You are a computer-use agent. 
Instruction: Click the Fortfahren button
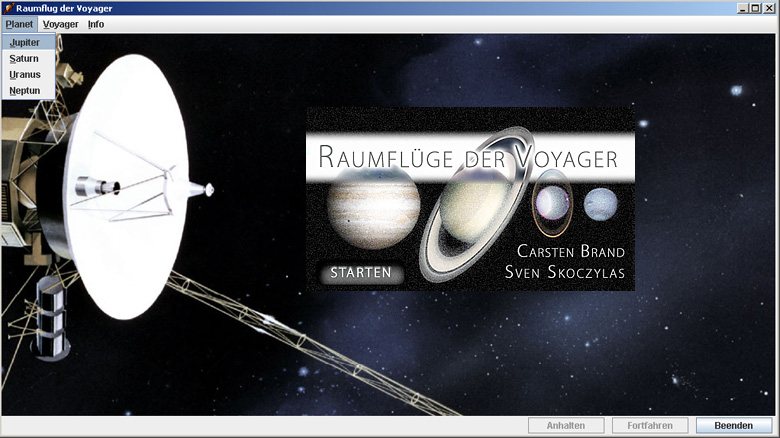pyautogui.click(x=649, y=426)
